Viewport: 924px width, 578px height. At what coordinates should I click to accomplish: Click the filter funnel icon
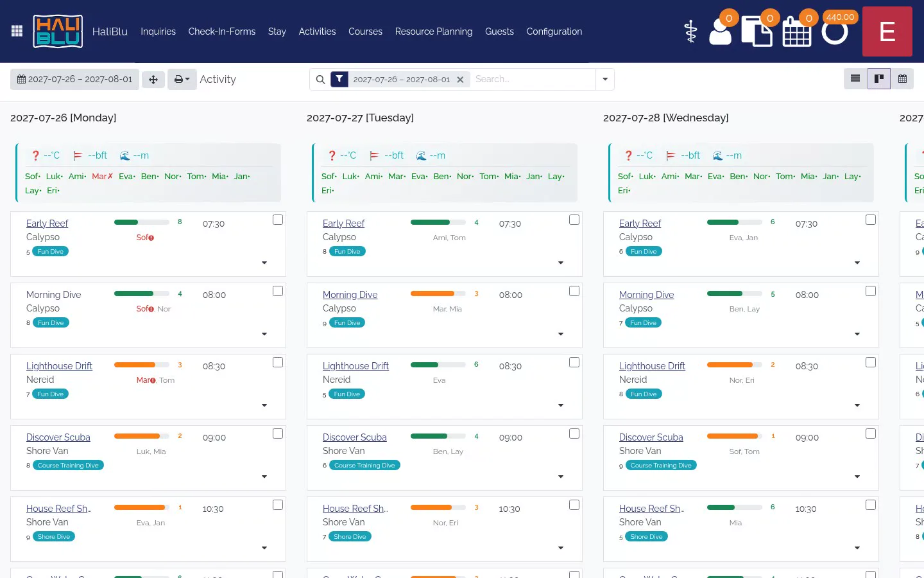click(339, 79)
